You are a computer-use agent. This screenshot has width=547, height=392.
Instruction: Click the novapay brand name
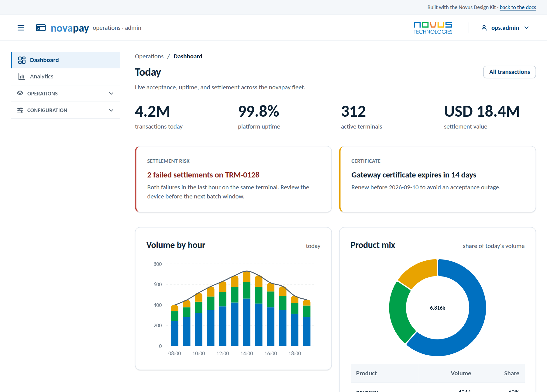[x=70, y=28]
